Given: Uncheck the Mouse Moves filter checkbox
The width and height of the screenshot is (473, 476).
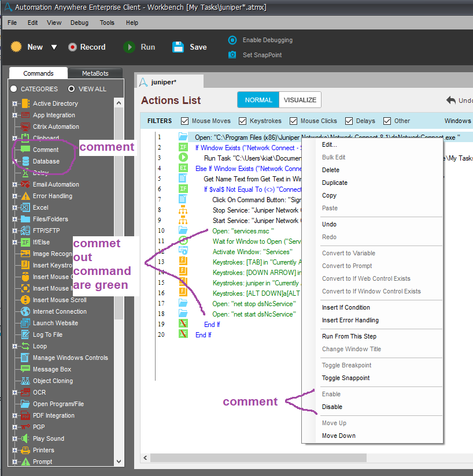Looking at the screenshot, I should tap(185, 121).
